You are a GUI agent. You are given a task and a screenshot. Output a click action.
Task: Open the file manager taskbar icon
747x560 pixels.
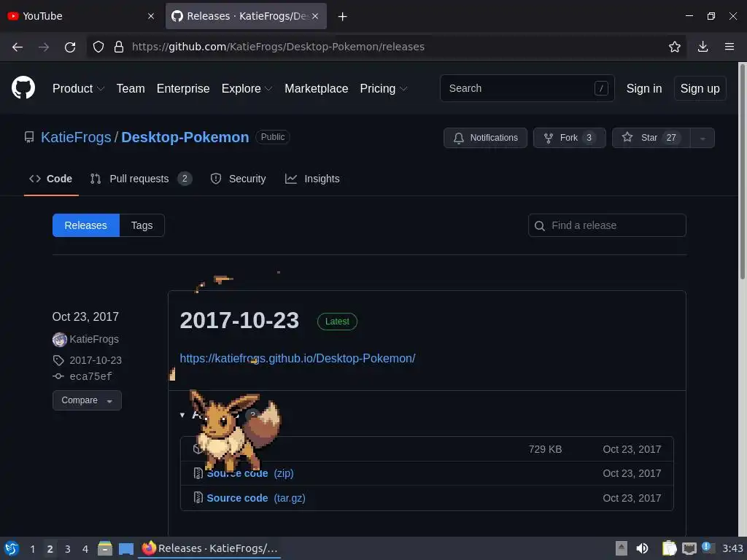(x=105, y=548)
